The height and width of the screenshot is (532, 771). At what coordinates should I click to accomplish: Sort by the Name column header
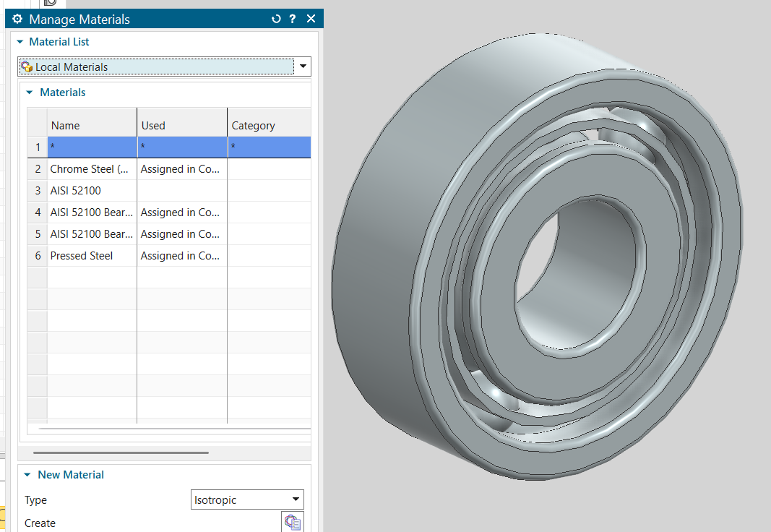[x=65, y=125]
